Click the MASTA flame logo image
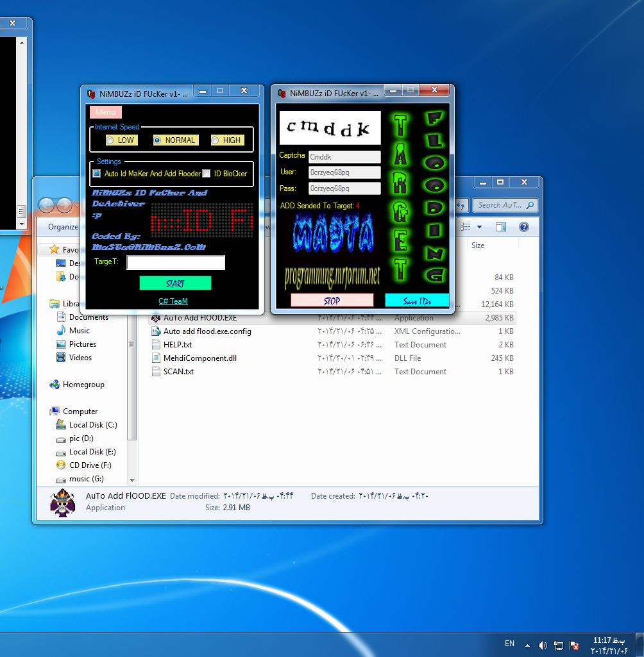Viewport: 644px width, 657px height. [x=332, y=233]
